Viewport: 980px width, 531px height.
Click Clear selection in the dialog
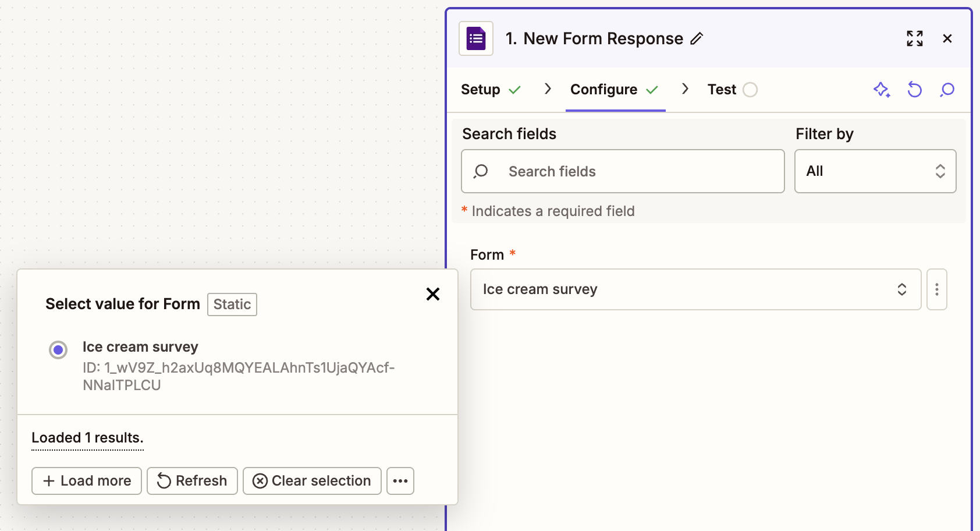pyautogui.click(x=312, y=480)
